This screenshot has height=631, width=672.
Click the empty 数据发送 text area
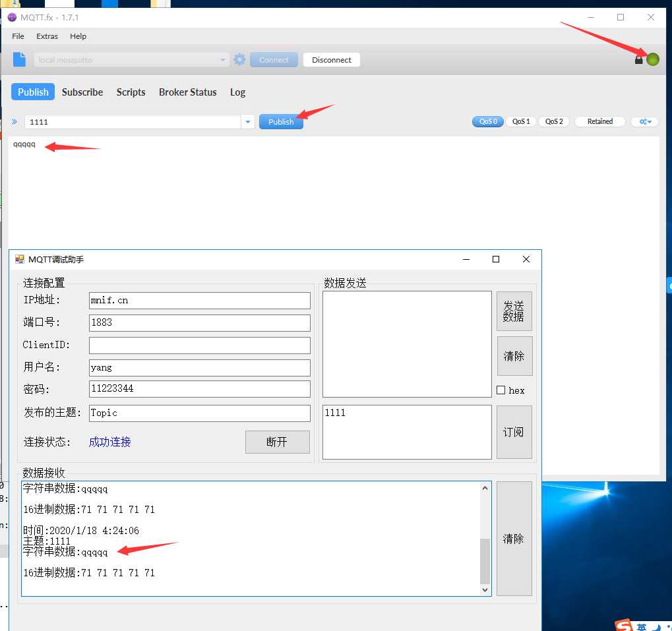407,344
